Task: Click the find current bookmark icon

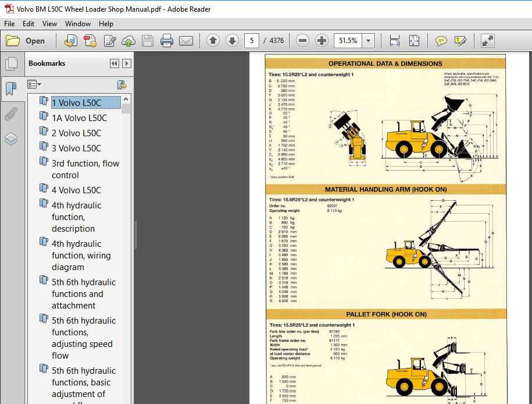Action: (122, 84)
